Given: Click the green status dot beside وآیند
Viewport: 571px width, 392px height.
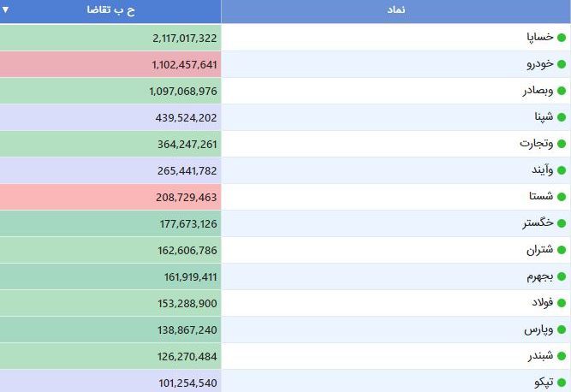Looking at the screenshot, I should pyautogui.click(x=562, y=170).
